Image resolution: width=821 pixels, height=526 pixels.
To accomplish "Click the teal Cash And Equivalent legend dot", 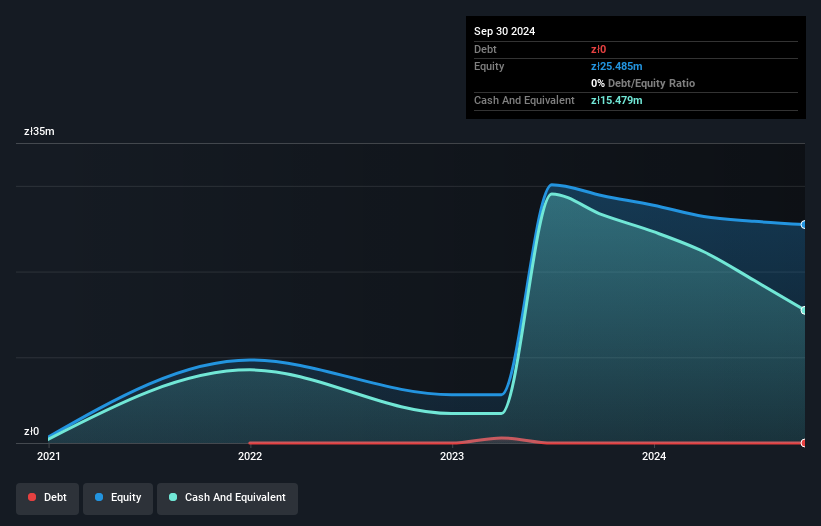I will click(173, 497).
